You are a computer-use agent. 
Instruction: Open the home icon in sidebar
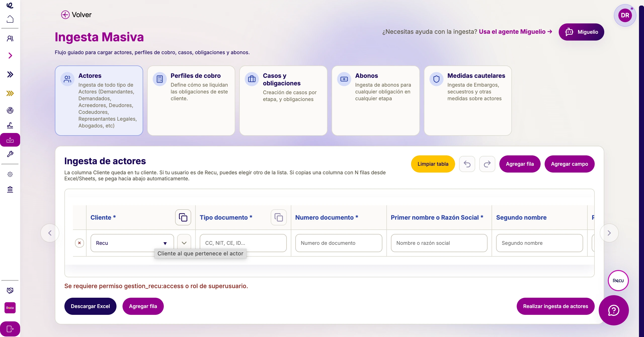pyautogui.click(x=10, y=19)
